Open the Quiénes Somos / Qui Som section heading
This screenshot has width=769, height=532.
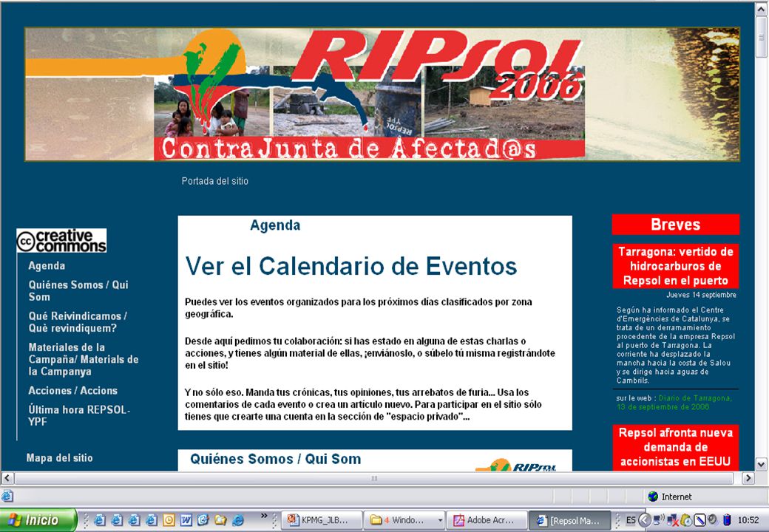tap(276, 459)
